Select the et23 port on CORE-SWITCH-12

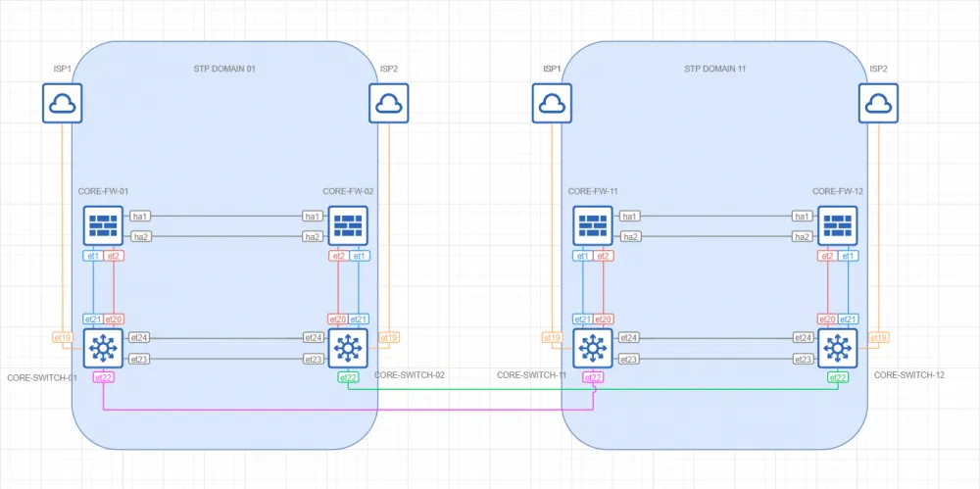click(804, 359)
